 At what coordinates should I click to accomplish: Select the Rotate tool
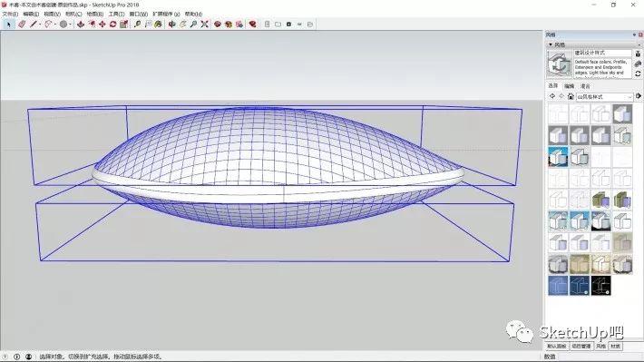(113, 24)
